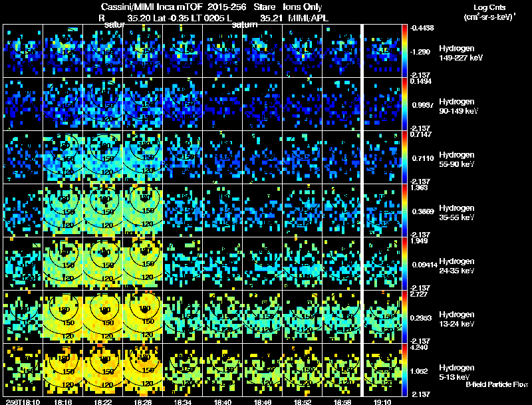
Task: Click the '4.240' scale maximum value
Action: (x=419, y=347)
